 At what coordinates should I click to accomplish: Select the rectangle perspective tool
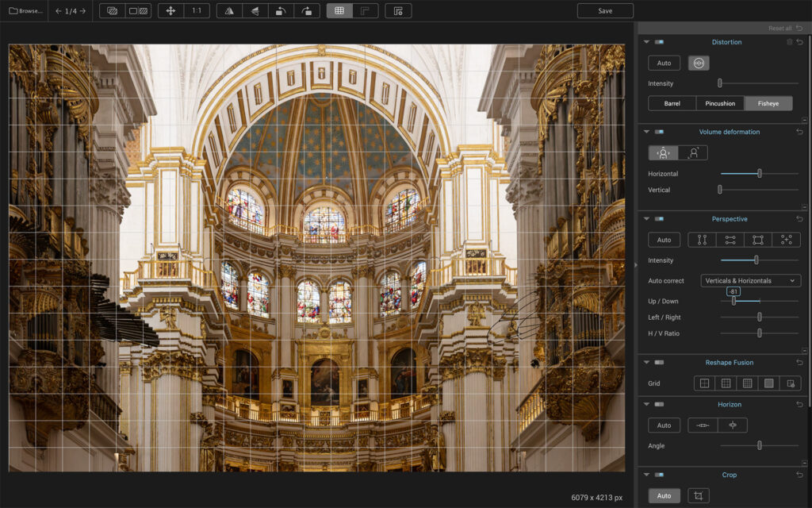coord(757,240)
